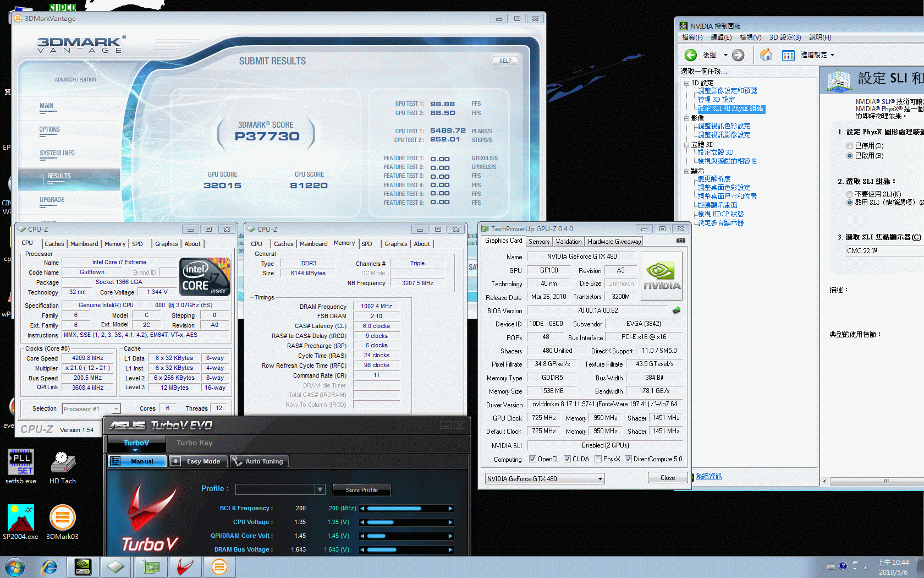
Task: Toggle the PhysX checkbox in GPU-Z
Action: 598,459
